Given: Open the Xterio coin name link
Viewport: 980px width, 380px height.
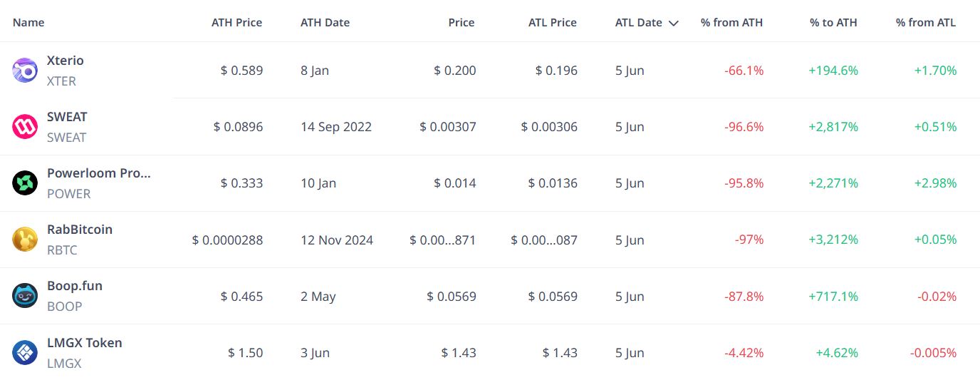Looking at the screenshot, I should pos(66,61).
